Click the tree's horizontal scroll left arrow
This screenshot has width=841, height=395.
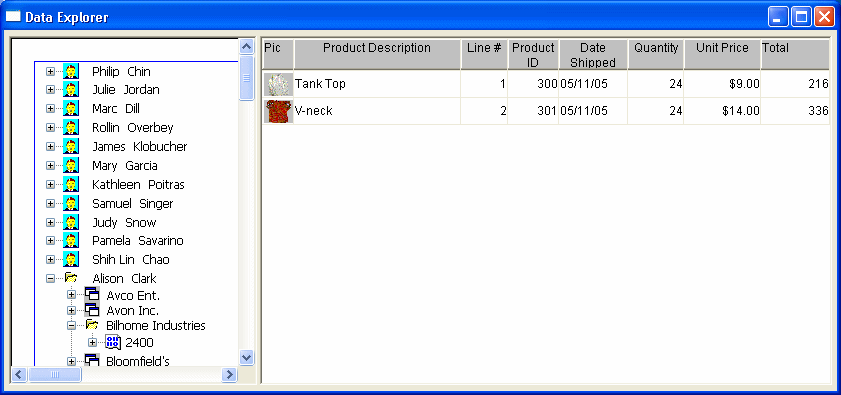tap(19, 375)
